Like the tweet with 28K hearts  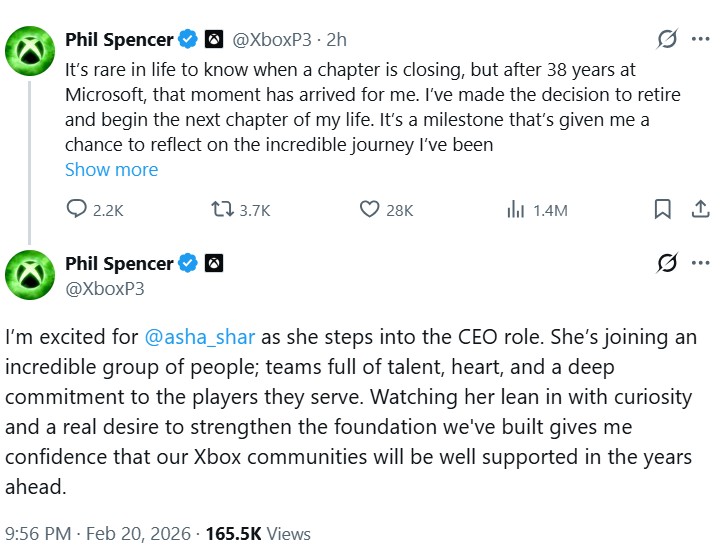369,209
